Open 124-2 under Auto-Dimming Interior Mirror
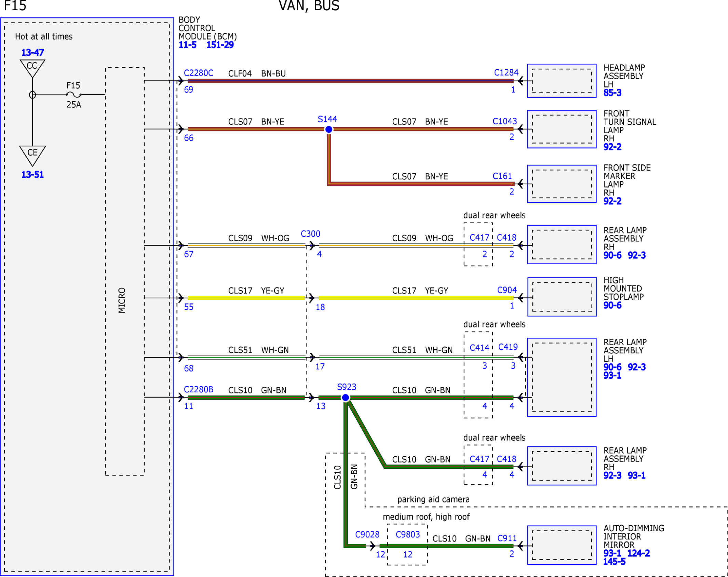Image resolution: width=728 pixels, height=577 pixels. coord(638,553)
